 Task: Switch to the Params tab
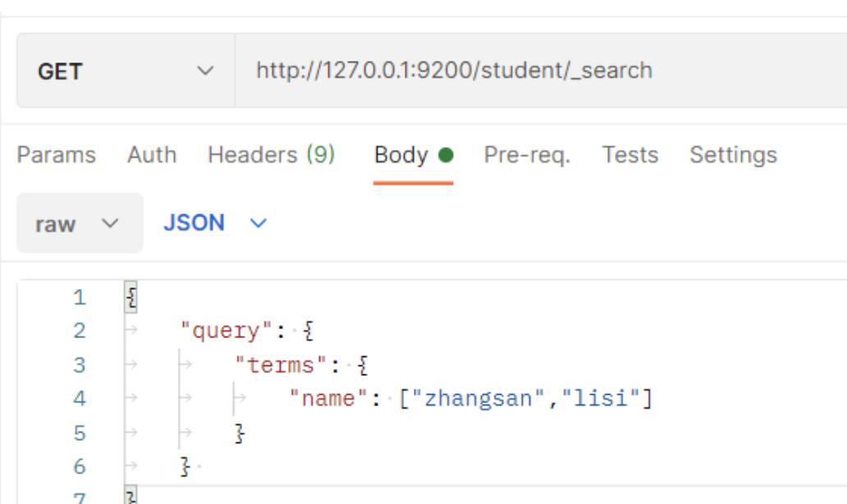click(57, 155)
